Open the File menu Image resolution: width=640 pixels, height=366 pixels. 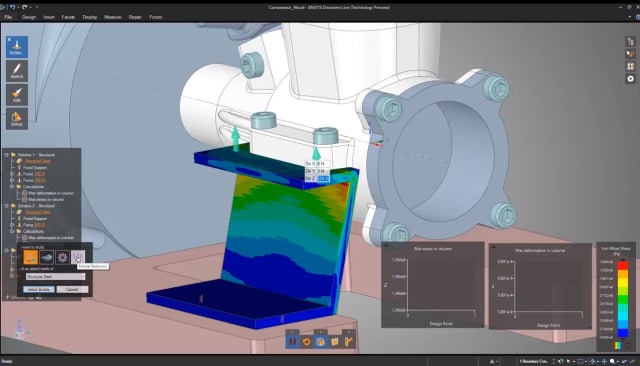(8, 17)
